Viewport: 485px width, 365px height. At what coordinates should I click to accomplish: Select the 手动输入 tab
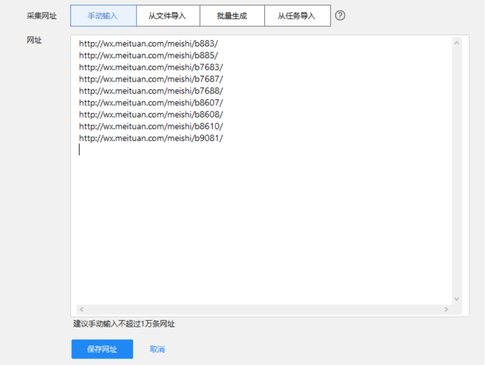pos(103,16)
